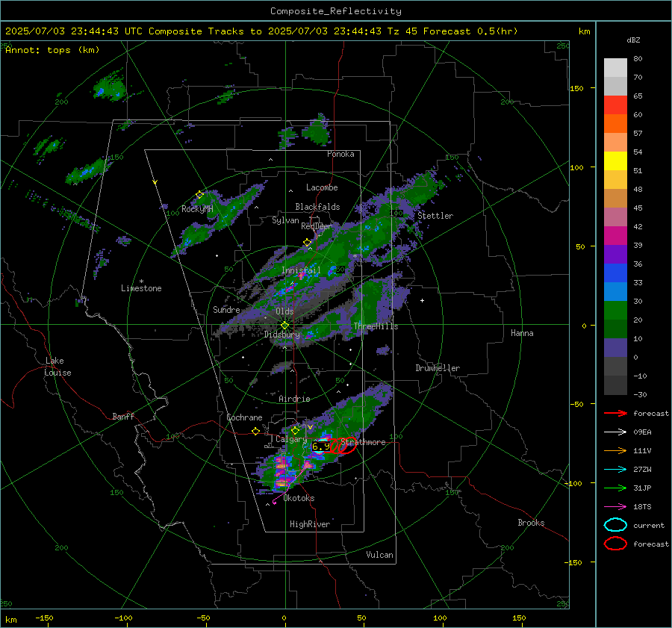Click the Stettler town label
The image size is (672, 628).
435,216
